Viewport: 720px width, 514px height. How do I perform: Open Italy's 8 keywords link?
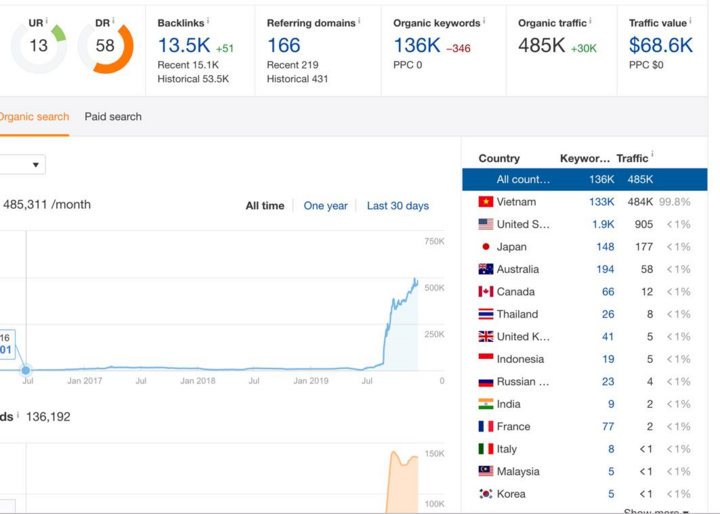coord(611,449)
